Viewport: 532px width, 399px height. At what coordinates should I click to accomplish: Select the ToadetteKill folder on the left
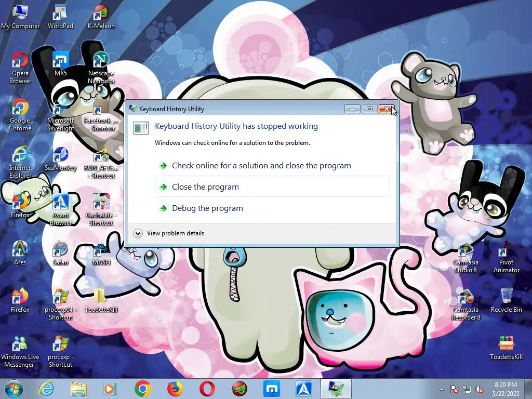(101, 301)
